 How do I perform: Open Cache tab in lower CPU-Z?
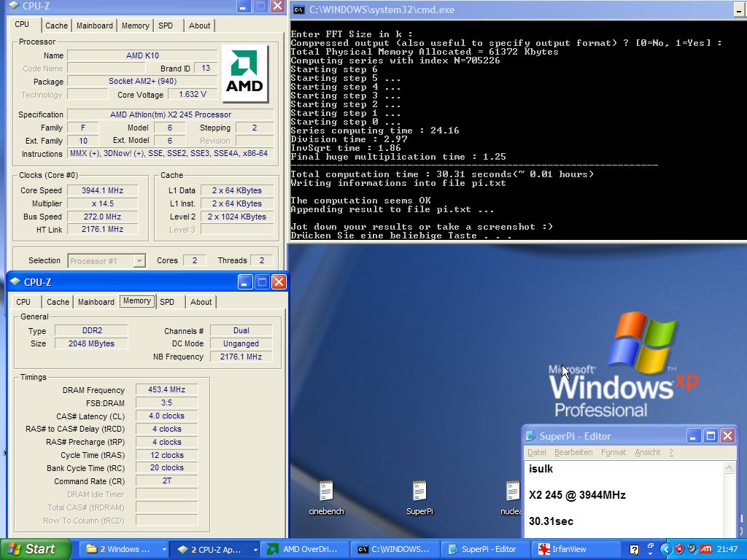58,302
